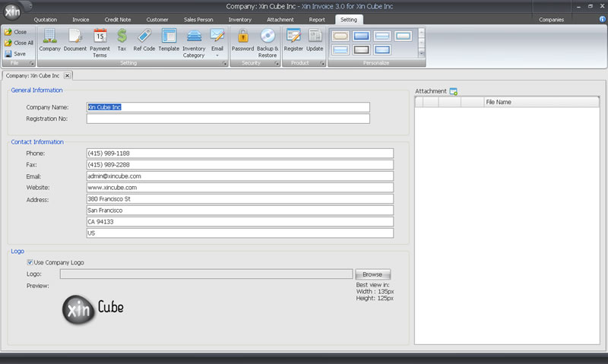608x364 pixels.
Task: Open the Company settings
Action: pos(49,40)
